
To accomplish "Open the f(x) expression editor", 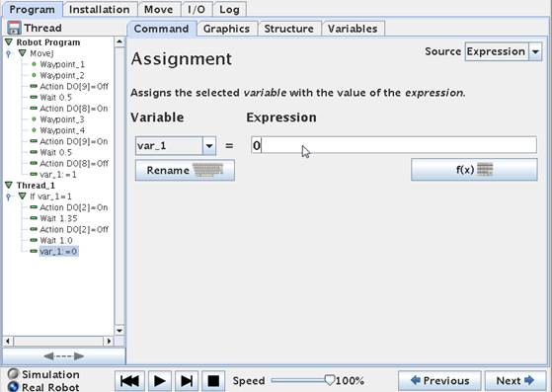I will (x=474, y=170).
